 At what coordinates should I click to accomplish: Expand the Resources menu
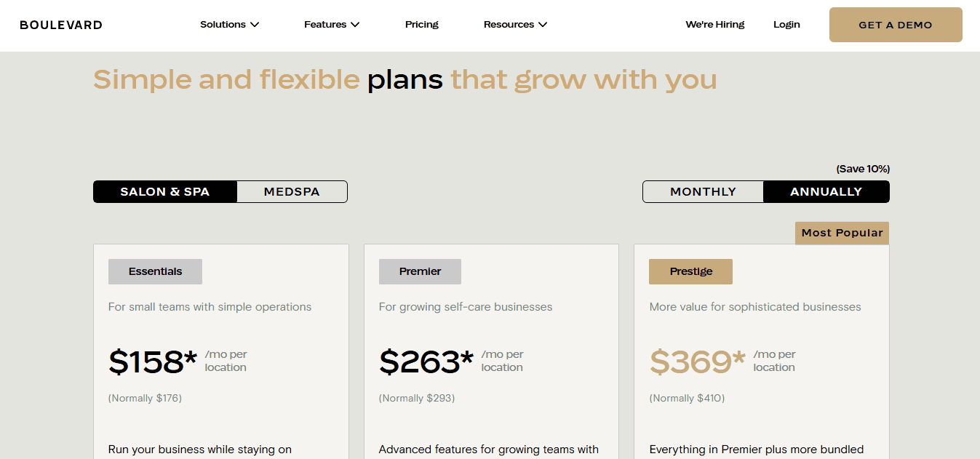coord(515,25)
